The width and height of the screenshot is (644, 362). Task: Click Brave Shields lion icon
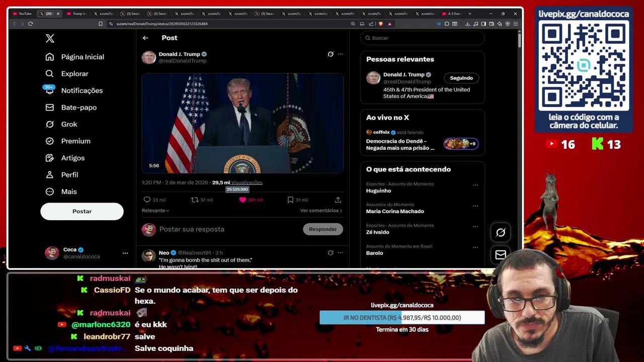(x=380, y=24)
